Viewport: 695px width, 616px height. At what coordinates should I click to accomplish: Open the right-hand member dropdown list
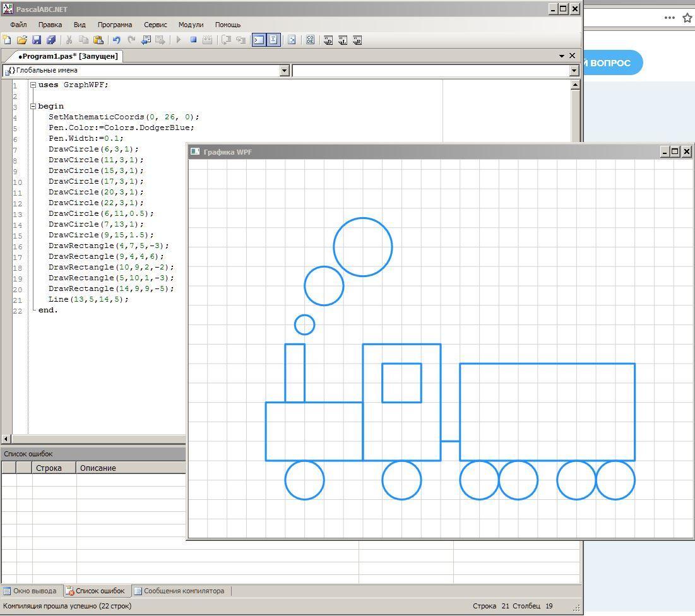pos(574,71)
